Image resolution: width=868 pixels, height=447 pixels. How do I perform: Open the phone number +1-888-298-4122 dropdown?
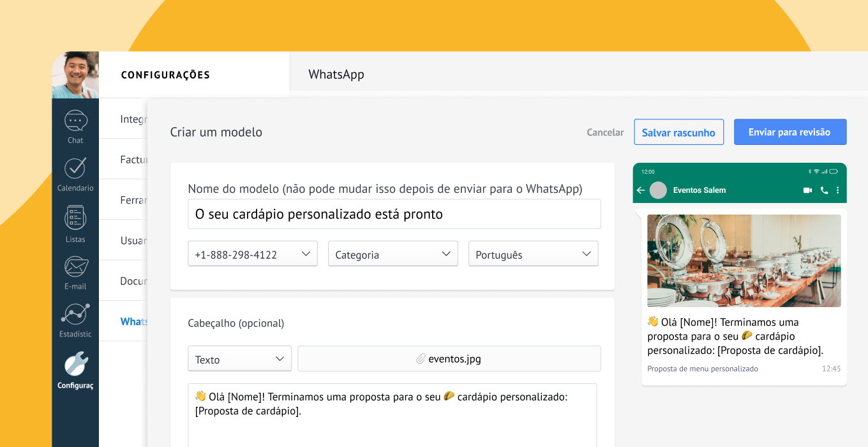[253, 254]
